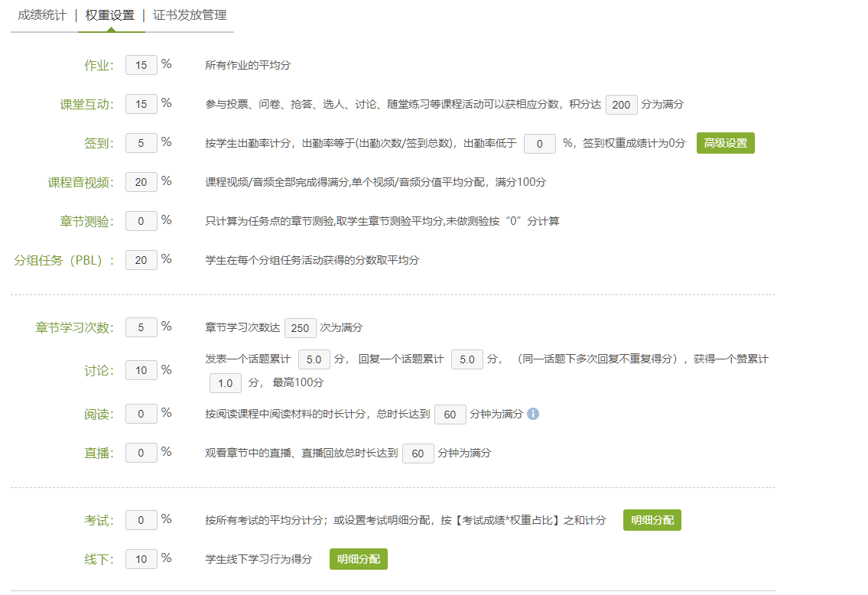Image resolution: width=868 pixels, height=595 pixels.
Task: Click the 发表一个话题累计 score field
Action: click(314, 359)
